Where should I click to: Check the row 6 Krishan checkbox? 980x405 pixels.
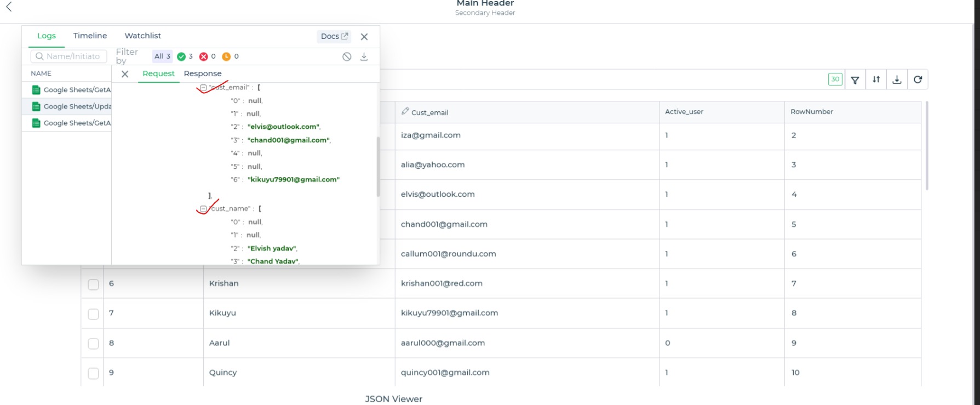coord(93,284)
